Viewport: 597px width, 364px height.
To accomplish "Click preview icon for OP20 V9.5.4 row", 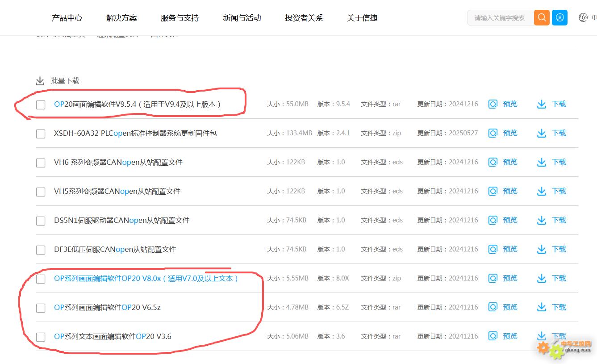I will pyautogui.click(x=493, y=104).
